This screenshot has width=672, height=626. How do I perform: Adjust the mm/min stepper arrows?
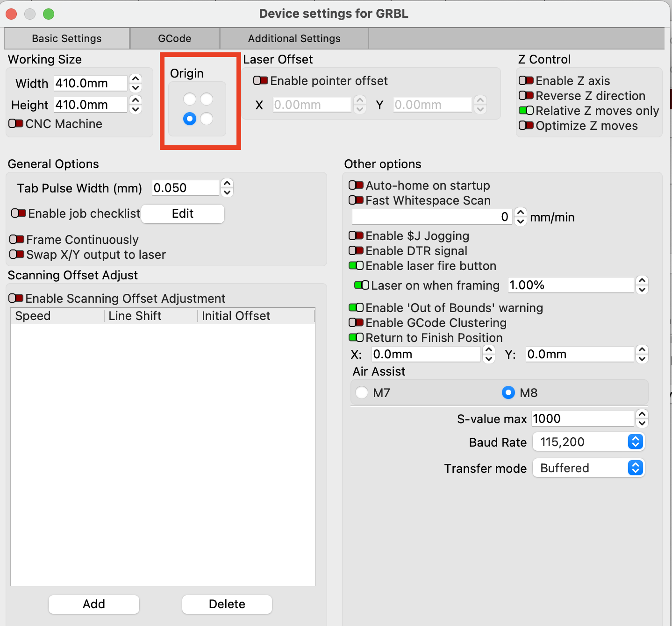[x=521, y=217]
